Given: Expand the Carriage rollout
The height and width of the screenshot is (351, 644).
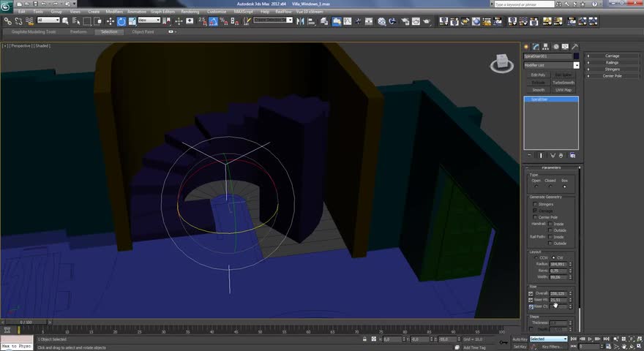Looking at the screenshot, I should pyautogui.click(x=612, y=56).
